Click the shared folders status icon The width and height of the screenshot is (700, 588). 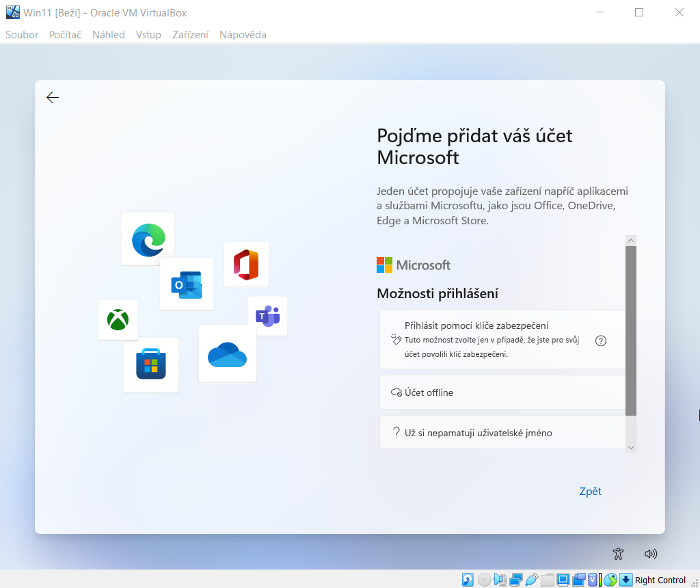point(548,580)
